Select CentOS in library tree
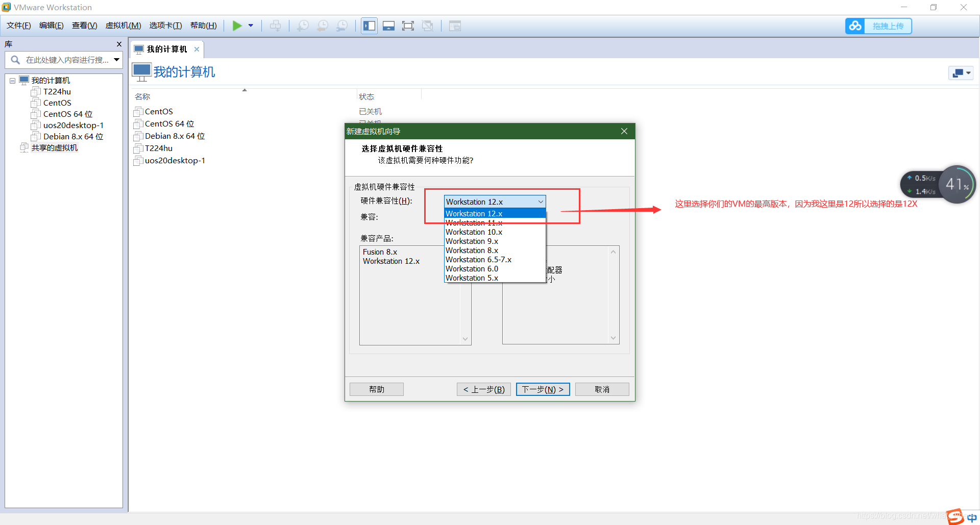 [x=57, y=103]
